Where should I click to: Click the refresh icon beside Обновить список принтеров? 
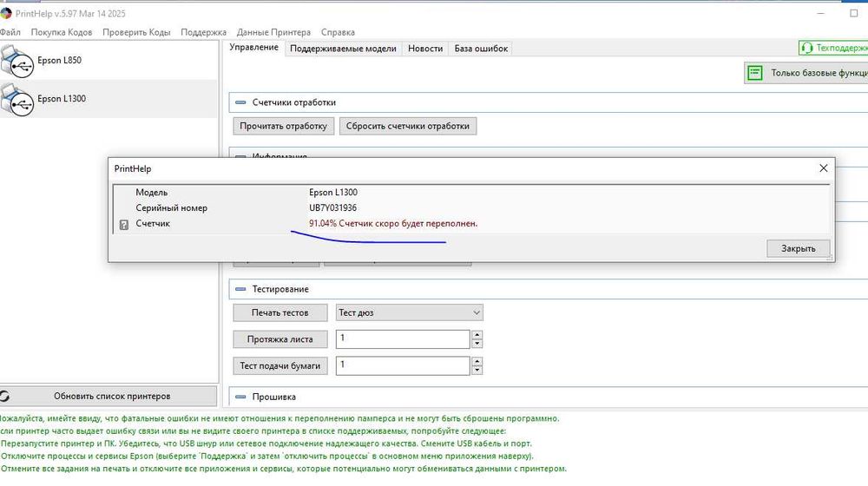click(5, 397)
